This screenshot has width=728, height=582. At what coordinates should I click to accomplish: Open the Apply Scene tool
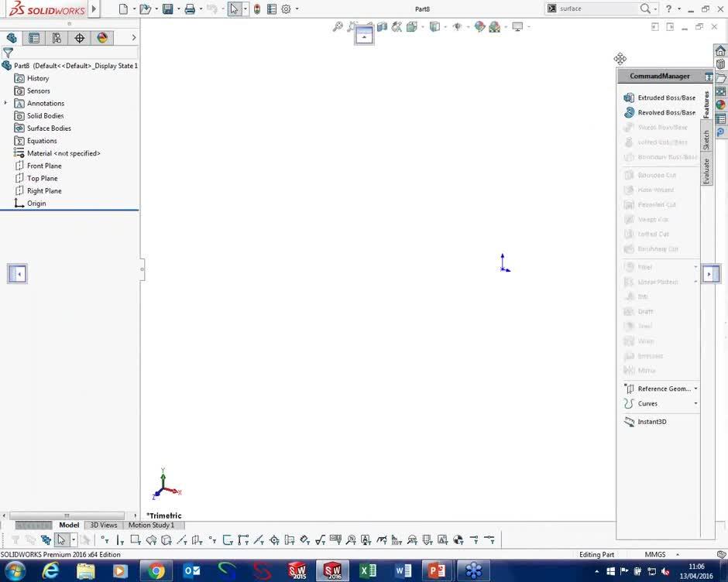point(494,26)
